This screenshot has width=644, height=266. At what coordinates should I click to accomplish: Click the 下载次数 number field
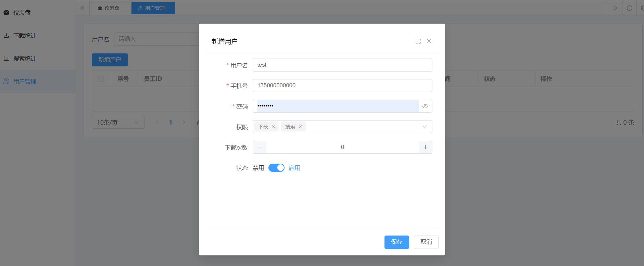point(342,147)
